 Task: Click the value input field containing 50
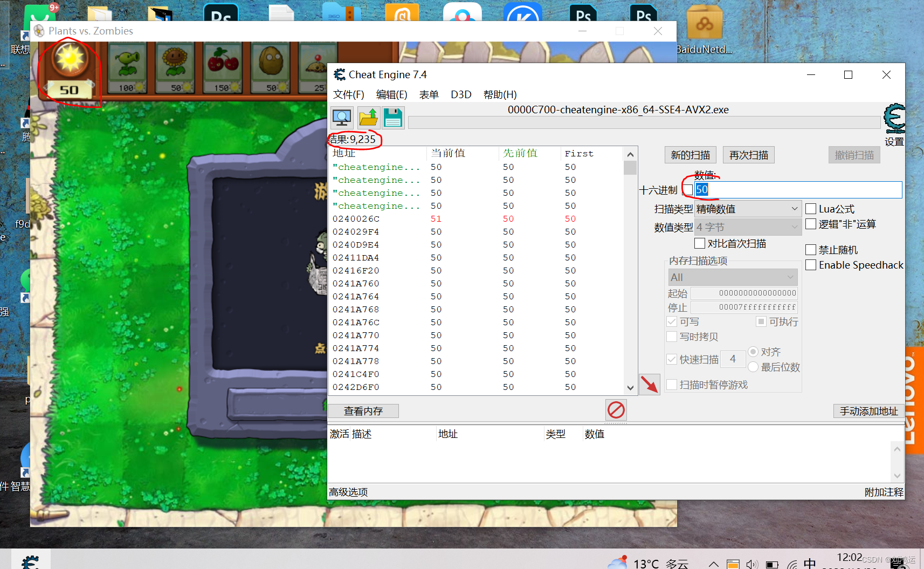pyautogui.click(x=798, y=189)
